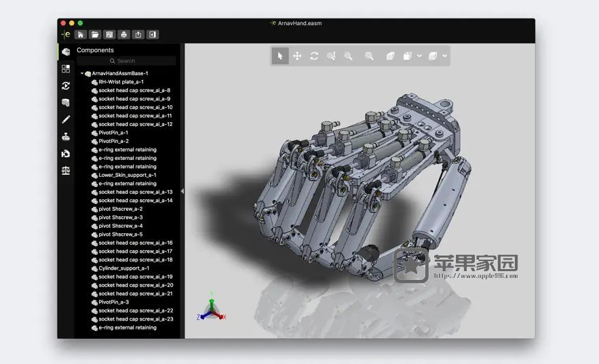This screenshot has height=364, width=599.
Task: Select socket head cap screw_ai_a-10
Action: click(136, 107)
